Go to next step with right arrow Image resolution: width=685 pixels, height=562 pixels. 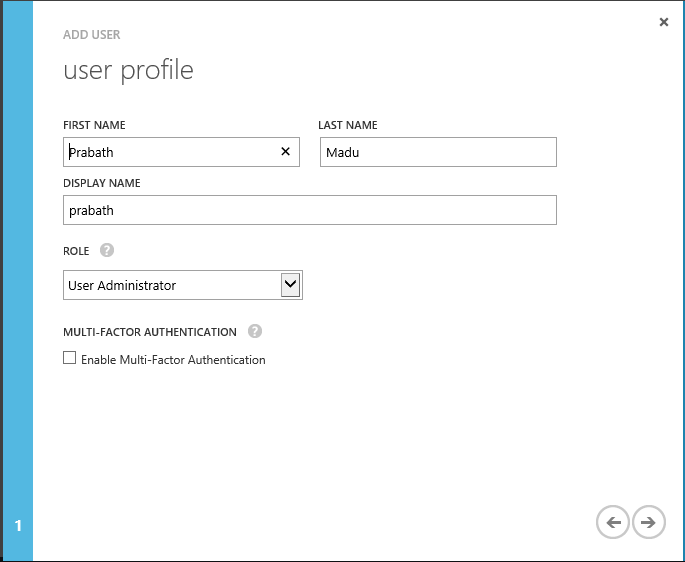tap(648, 521)
